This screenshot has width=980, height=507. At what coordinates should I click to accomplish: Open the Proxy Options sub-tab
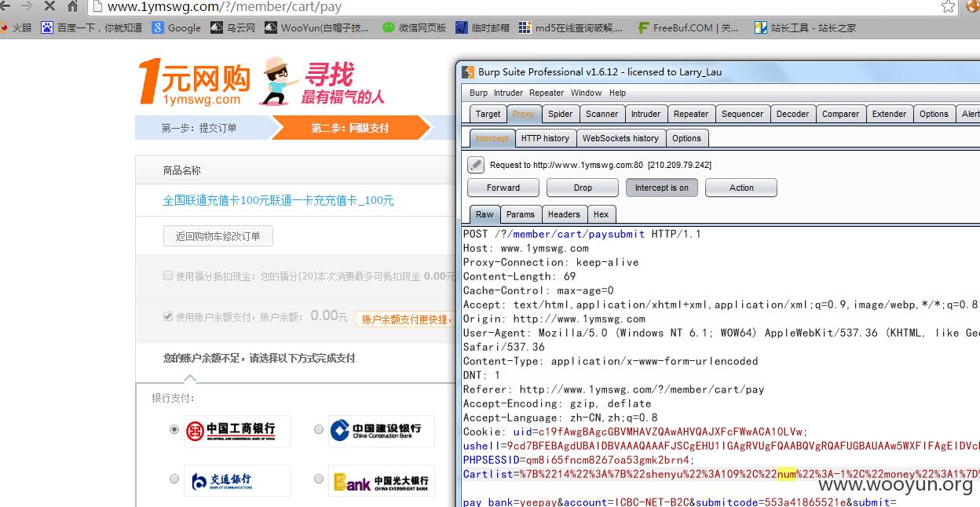click(686, 138)
